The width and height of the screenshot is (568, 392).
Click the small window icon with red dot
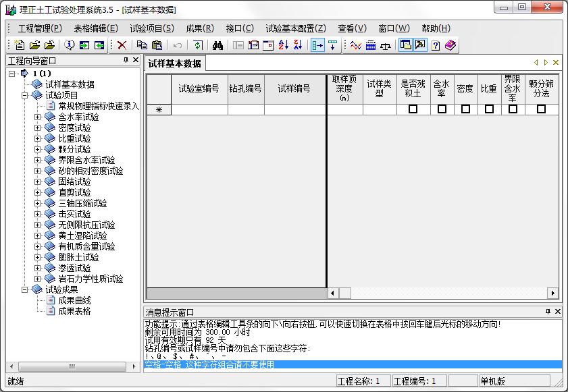(x=268, y=45)
